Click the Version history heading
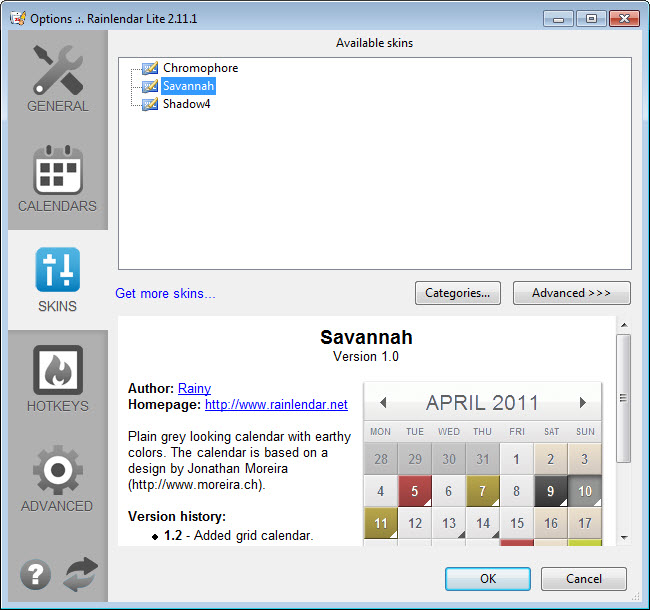The height and width of the screenshot is (610, 650). click(x=177, y=516)
